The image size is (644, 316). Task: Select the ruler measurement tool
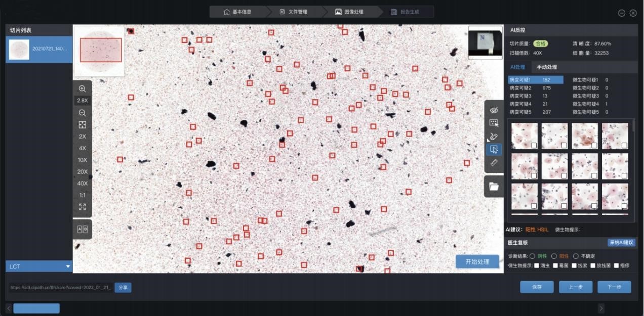[494, 163]
